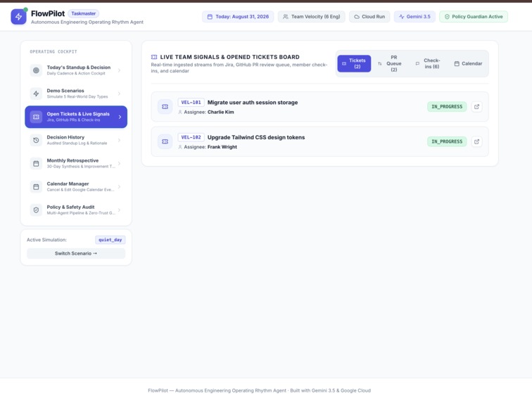Click assignee Frank Wright
Image resolution: width=532 pixels, height=403 pixels.
222,147
